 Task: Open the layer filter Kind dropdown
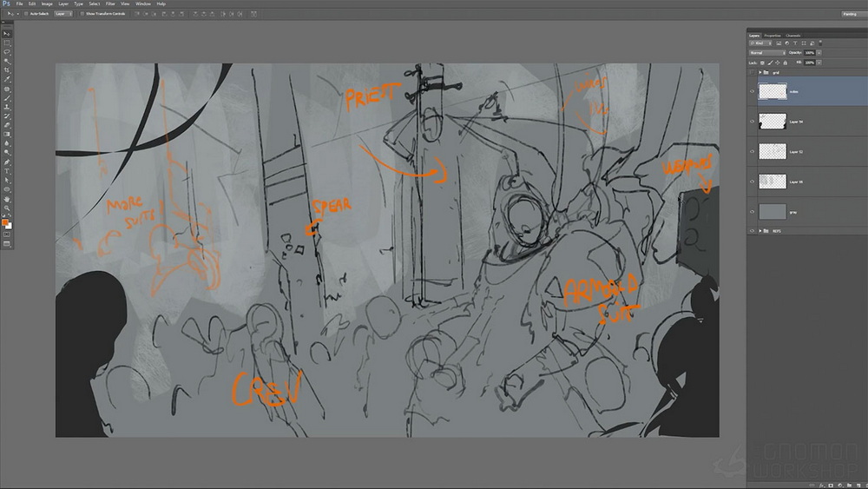pos(760,43)
